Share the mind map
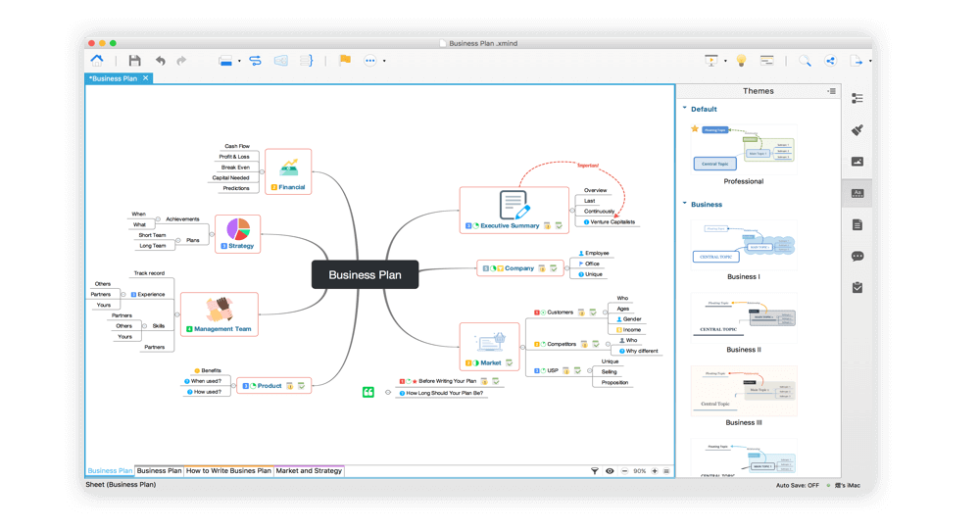The width and height of the screenshot is (980, 529). [x=830, y=61]
